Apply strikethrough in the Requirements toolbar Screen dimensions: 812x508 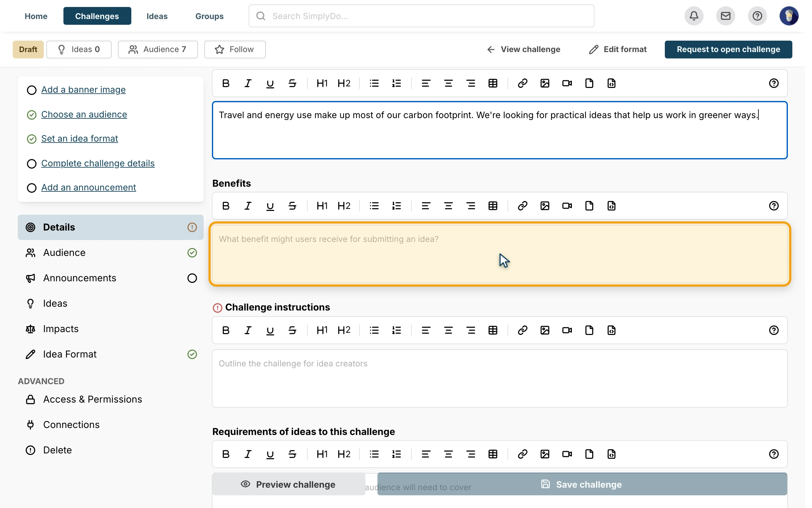292,454
